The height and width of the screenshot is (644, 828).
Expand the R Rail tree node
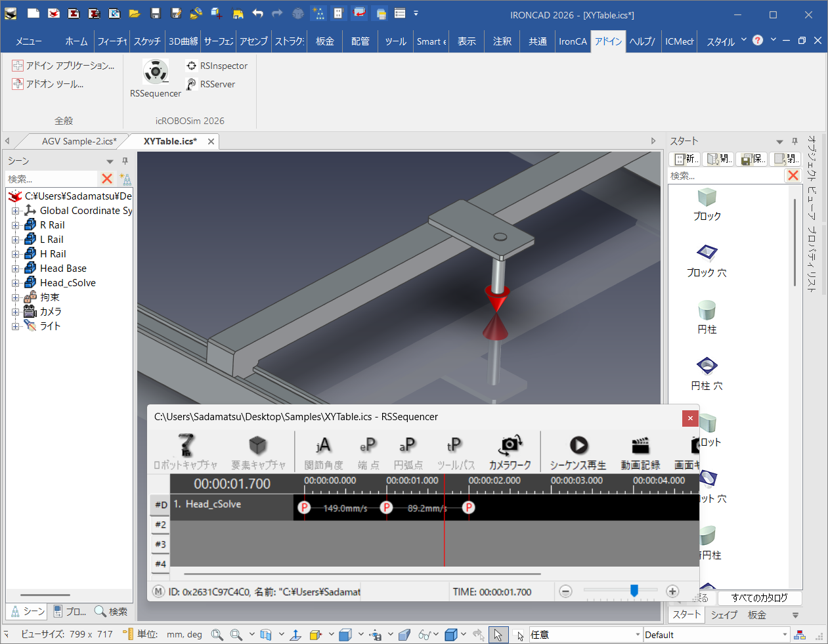[15, 225]
